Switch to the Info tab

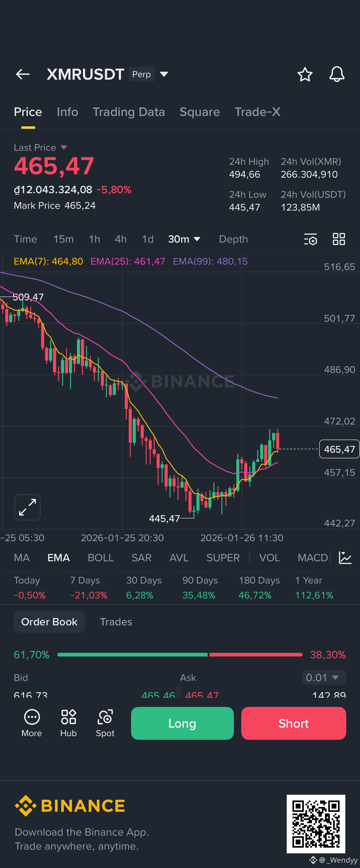tap(67, 112)
